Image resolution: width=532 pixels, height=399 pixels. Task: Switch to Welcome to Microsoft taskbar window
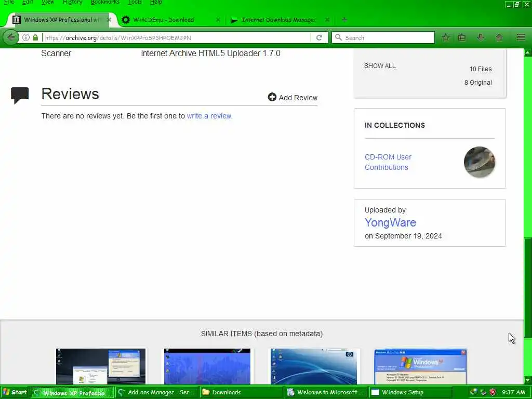(326, 392)
